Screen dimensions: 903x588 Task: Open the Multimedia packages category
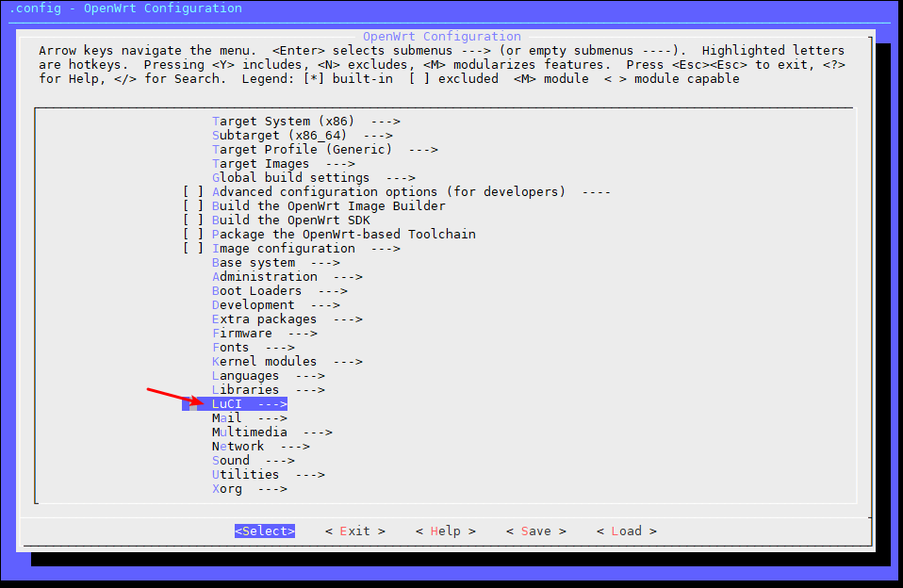[269, 432]
